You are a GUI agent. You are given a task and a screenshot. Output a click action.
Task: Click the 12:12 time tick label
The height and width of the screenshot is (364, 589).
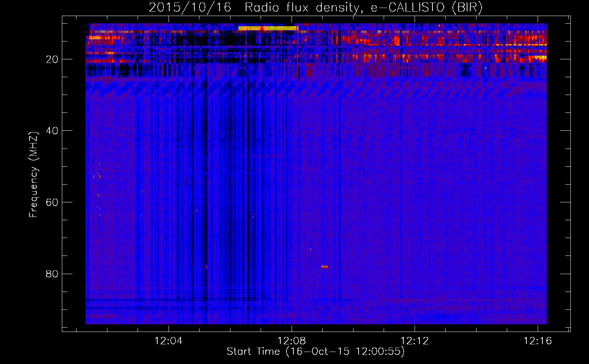[x=415, y=341]
